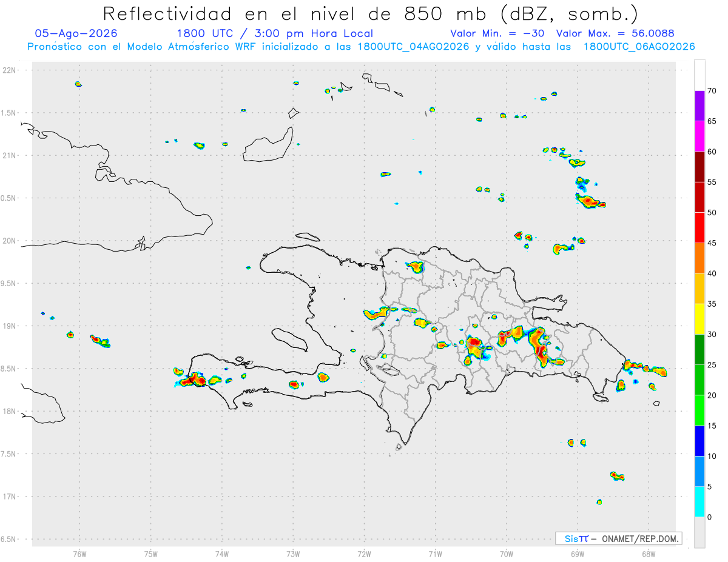
Task: Click the latitude label "20N"
Action: pyautogui.click(x=10, y=241)
